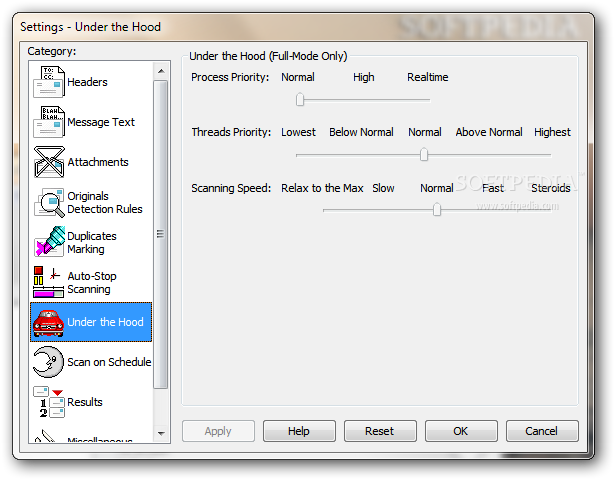Select the Duplicates Marking highlighter icon
The image size is (615, 480).
pyautogui.click(x=49, y=242)
